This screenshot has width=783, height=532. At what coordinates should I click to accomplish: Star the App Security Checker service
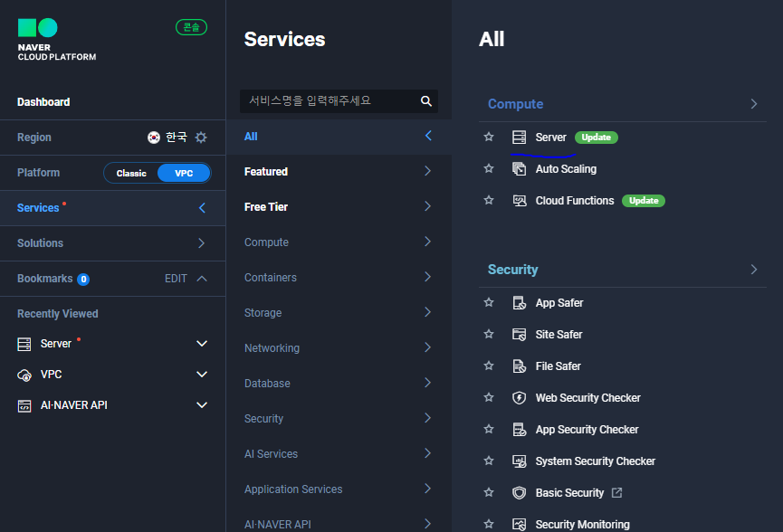click(x=489, y=429)
